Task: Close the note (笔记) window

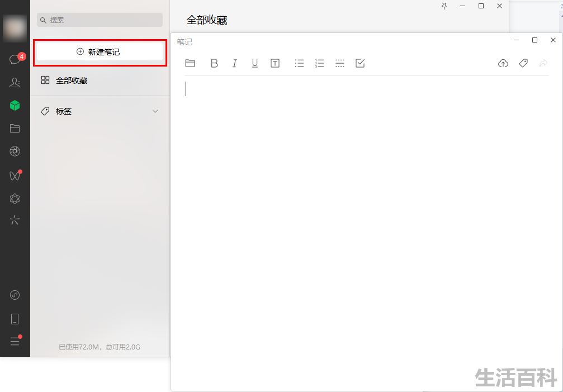Action: 553,40
